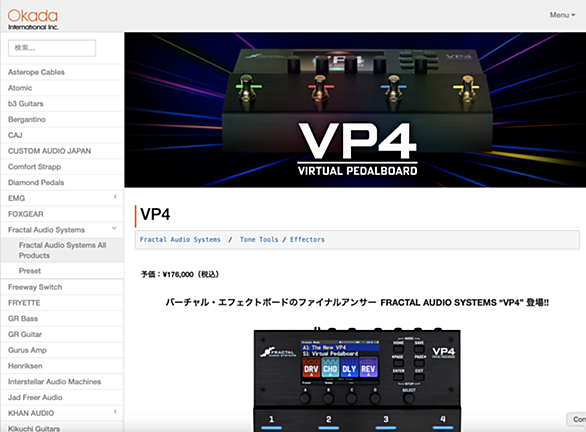The height and width of the screenshot is (432, 586).
Task: Open the CAJ sidebar entry
Action: pos(15,135)
